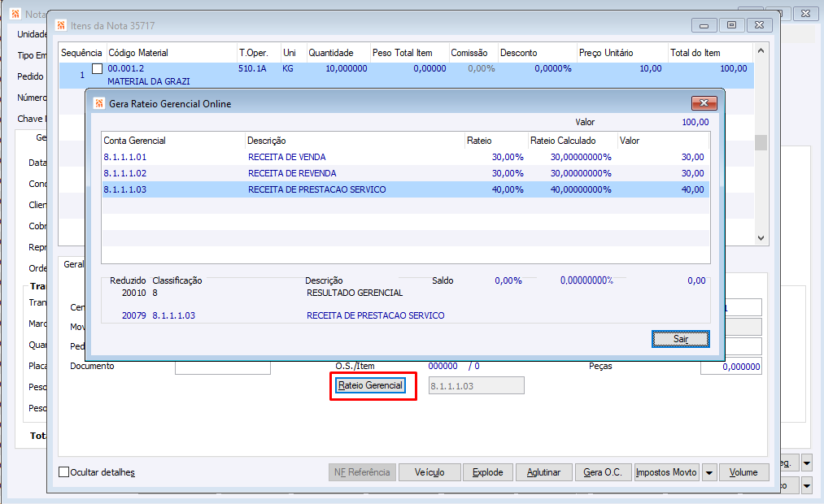Toggle the Ocultar detalhes checkbox
Screen dimensions: 824x504
click(63, 472)
